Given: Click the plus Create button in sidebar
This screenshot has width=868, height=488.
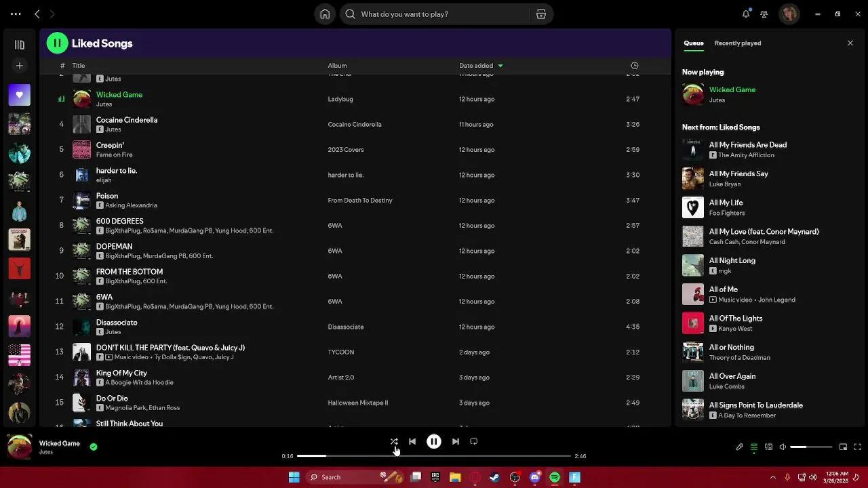Looking at the screenshot, I should (19, 66).
